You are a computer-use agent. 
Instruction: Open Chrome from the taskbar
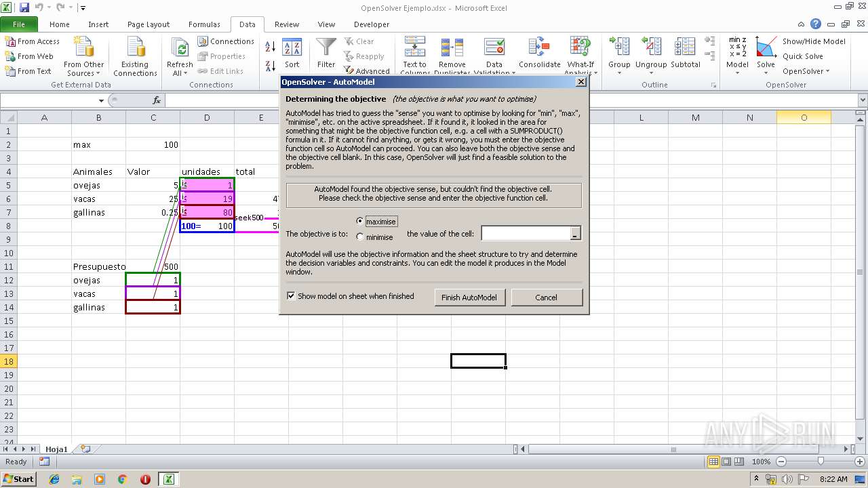tap(123, 479)
